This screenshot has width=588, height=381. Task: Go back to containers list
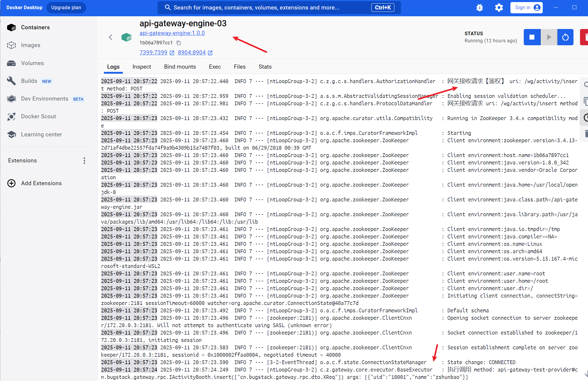[110, 37]
